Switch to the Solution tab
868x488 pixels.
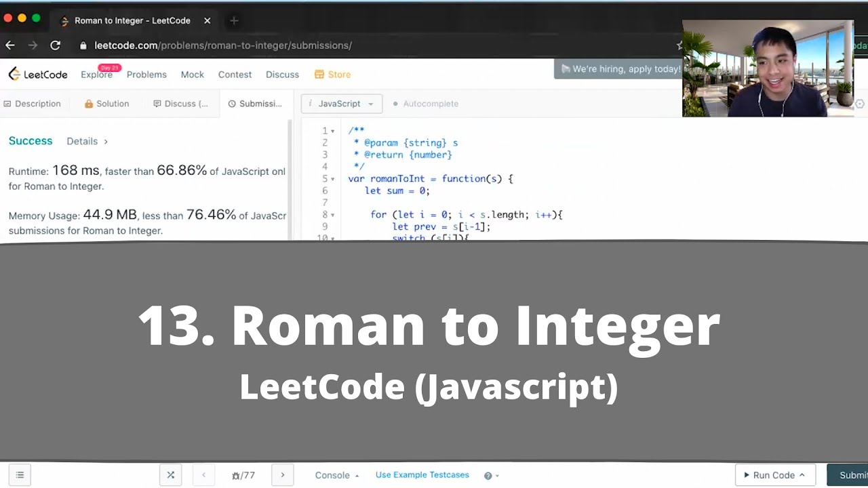tap(106, 104)
